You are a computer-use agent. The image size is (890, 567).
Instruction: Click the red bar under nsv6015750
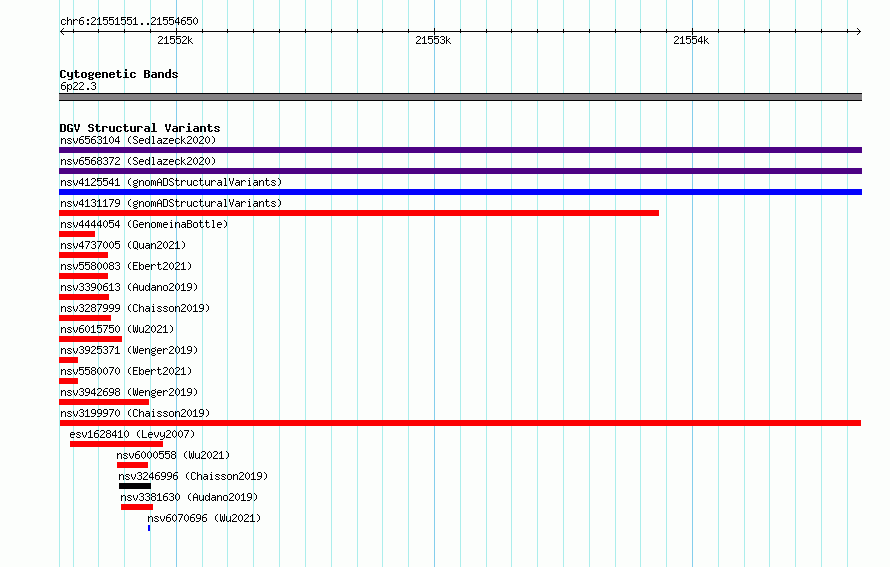[90, 339]
